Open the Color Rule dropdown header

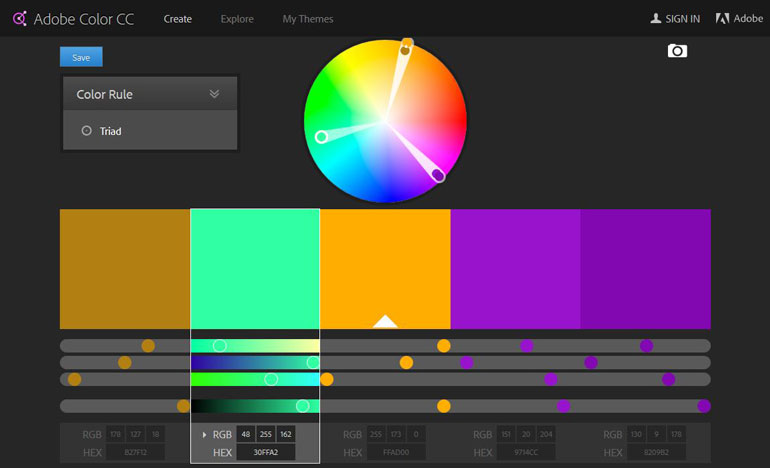pyautogui.click(x=150, y=93)
